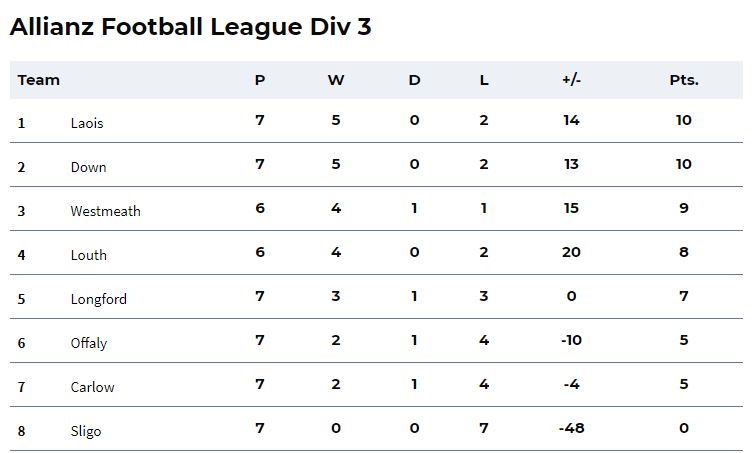Image resolution: width=753 pixels, height=453 pixels.
Task: Click the W column header
Action: (336, 80)
